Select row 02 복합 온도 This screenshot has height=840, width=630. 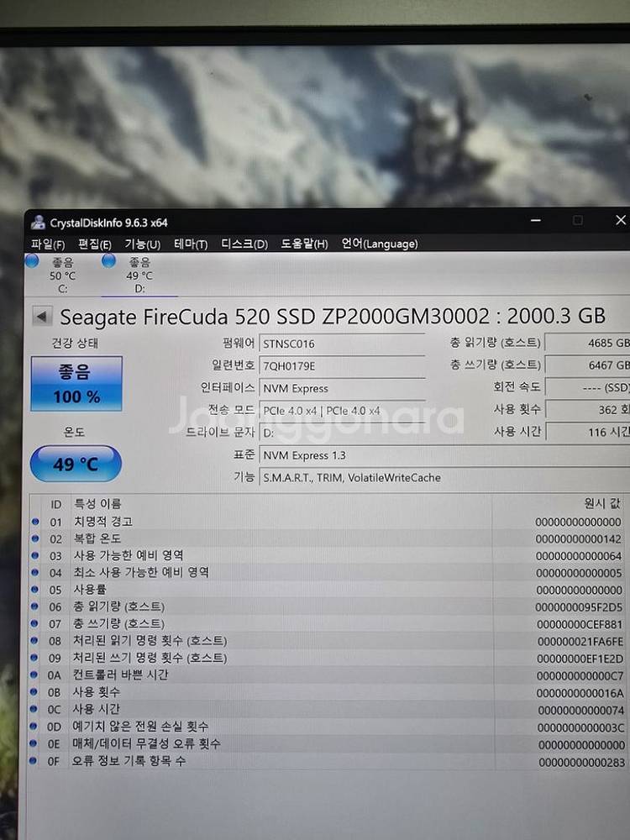327,538
